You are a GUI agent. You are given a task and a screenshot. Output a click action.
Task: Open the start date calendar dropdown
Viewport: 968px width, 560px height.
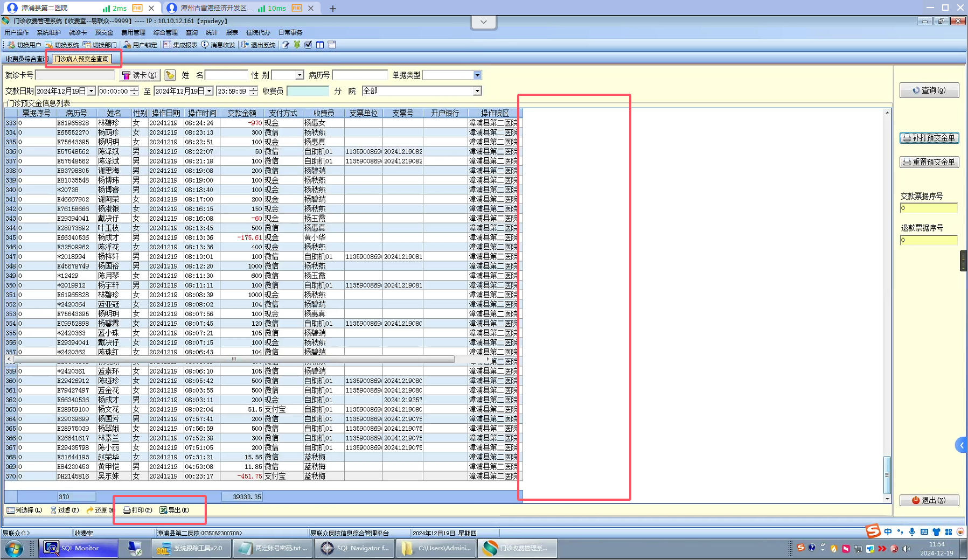point(92,92)
